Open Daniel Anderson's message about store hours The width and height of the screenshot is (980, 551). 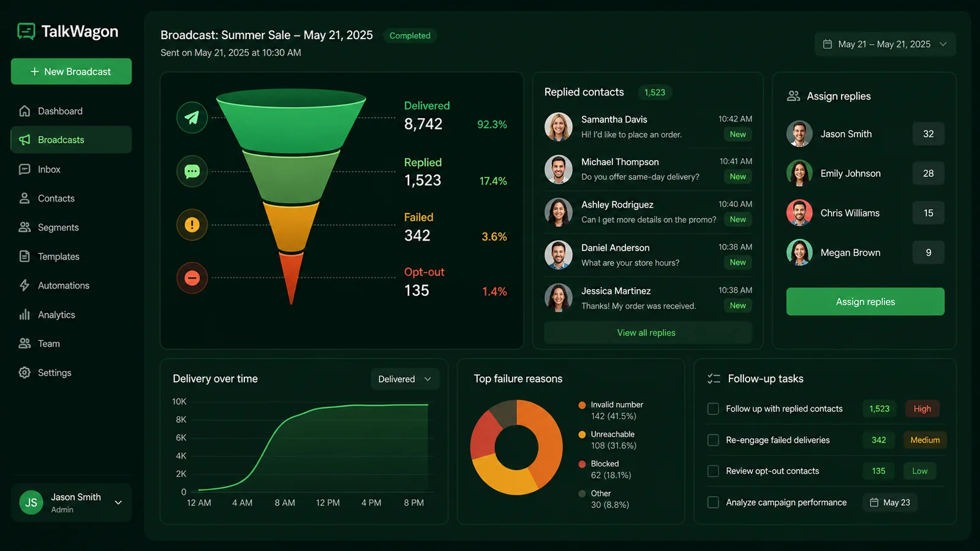[x=648, y=255]
